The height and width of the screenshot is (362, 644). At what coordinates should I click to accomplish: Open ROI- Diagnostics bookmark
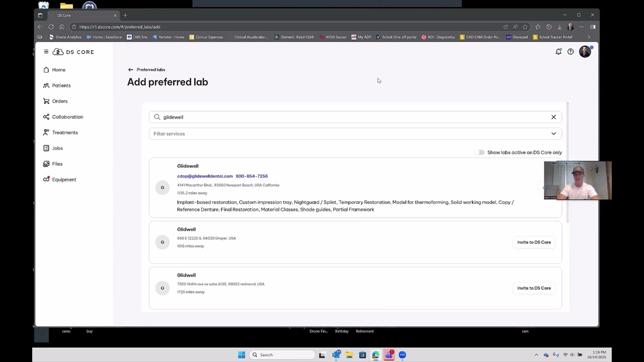[438, 37]
